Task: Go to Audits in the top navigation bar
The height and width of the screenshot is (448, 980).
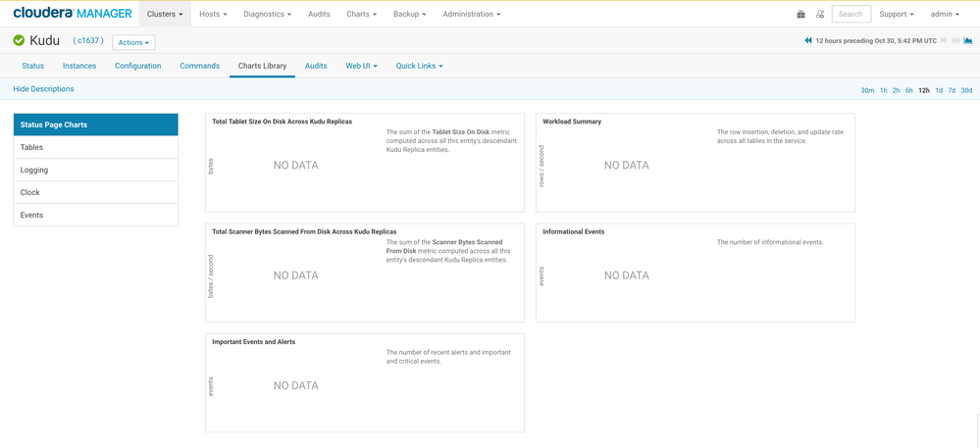Action: pos(319,14)
